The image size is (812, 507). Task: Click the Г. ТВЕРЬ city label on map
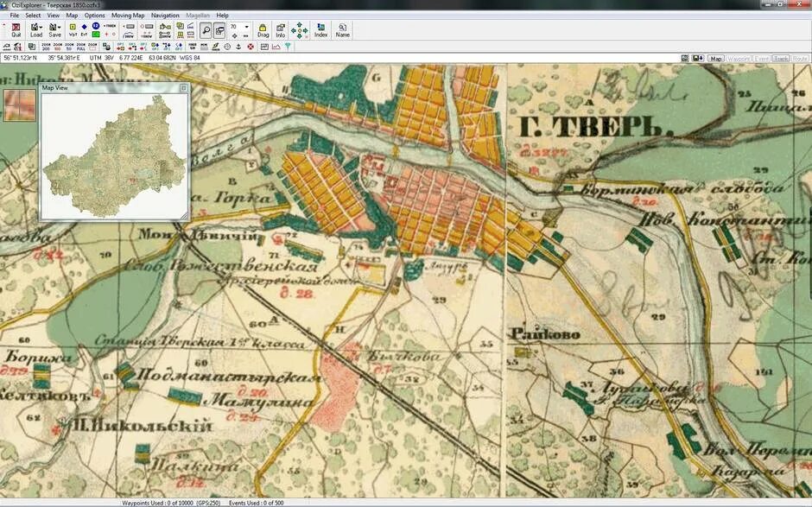(596, 127)
